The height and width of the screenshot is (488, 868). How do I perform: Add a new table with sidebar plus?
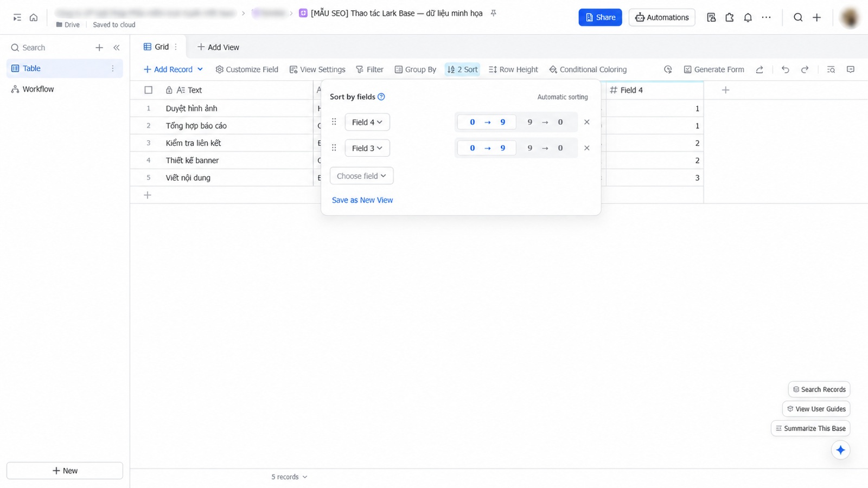point(99,48)
